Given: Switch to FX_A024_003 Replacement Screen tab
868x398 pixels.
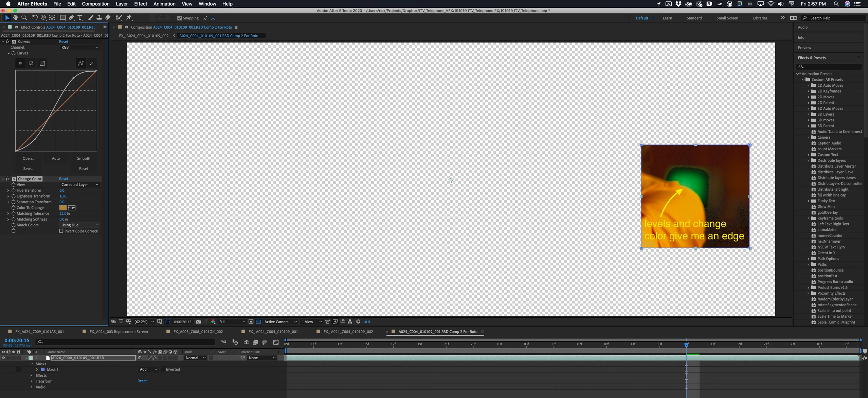Looking at the screenshot, I should 119,331.
